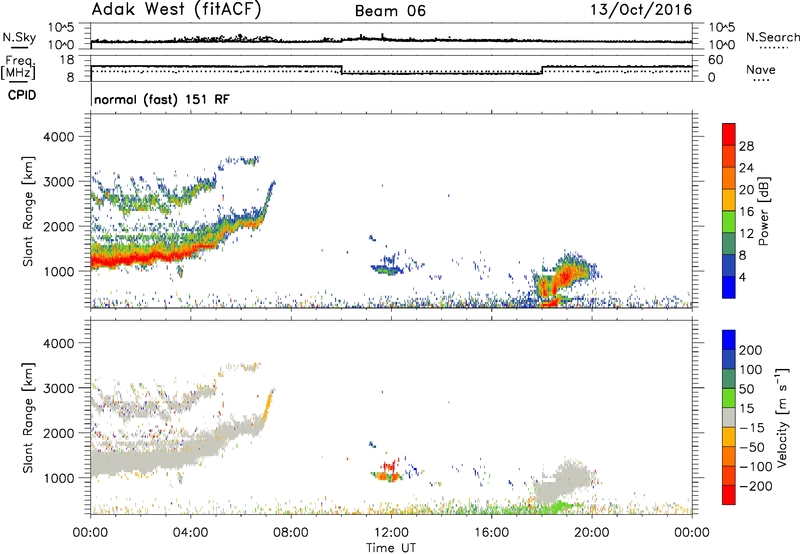Click the green velocity echoes near 19:00
Screen dimensions: 800x554
560,506
